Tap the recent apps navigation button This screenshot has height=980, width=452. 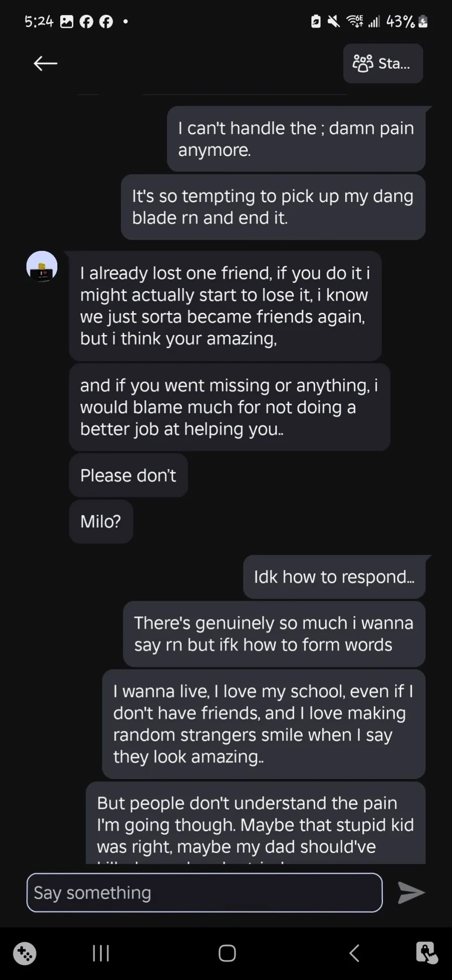point(101,953)
